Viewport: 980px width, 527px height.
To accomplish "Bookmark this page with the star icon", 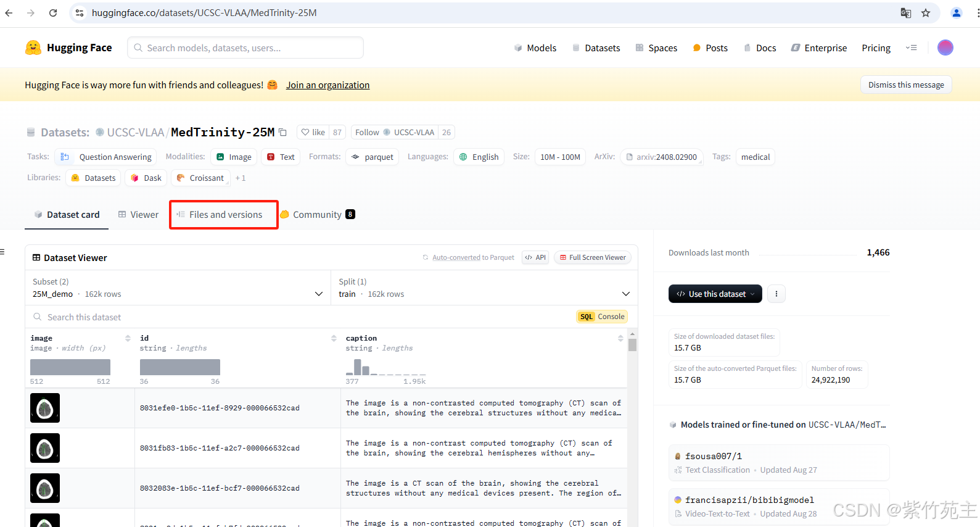I will 926,13.
